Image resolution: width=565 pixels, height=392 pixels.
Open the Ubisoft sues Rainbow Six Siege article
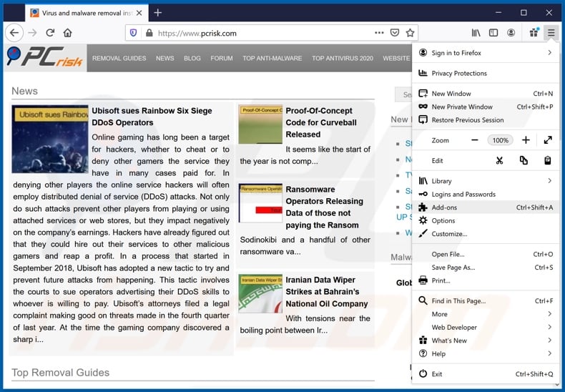tap(152, 117)
